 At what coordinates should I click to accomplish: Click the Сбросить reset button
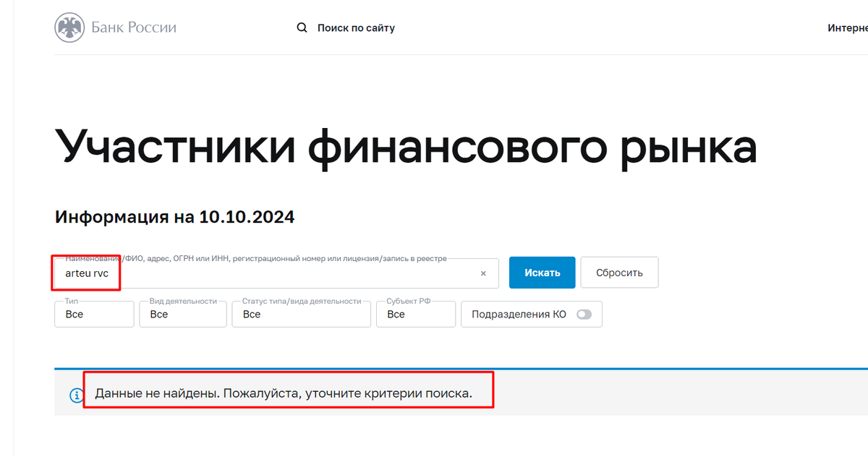point(619,273)
